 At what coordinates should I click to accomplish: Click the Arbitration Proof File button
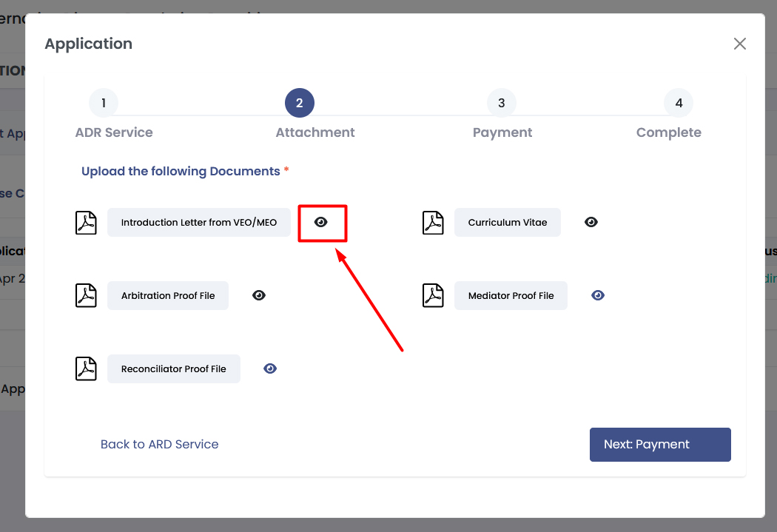point(168,295)
